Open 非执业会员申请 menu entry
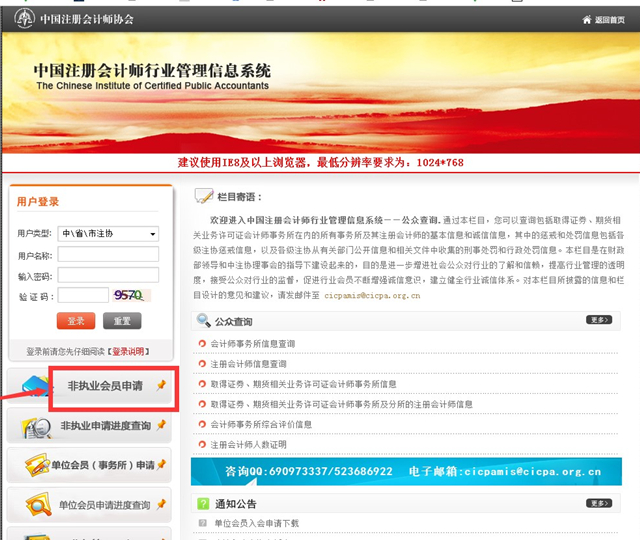640x540 pixels. coord(105,386)
